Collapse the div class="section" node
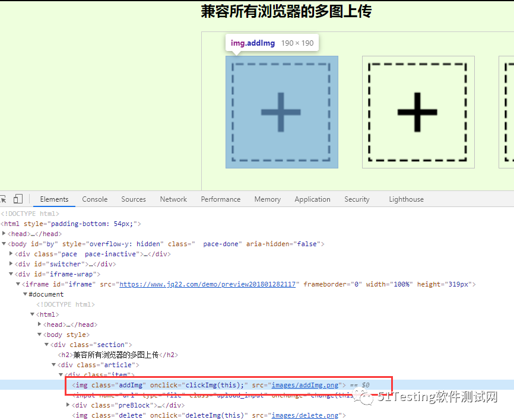514x420 pixels. coord(47,345)
